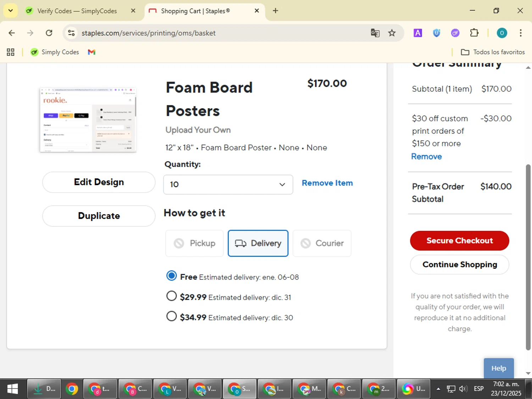Switch to Verify Codes — SimplyCodes tab
The image size is (532, 399).
(x=77, y=11)
